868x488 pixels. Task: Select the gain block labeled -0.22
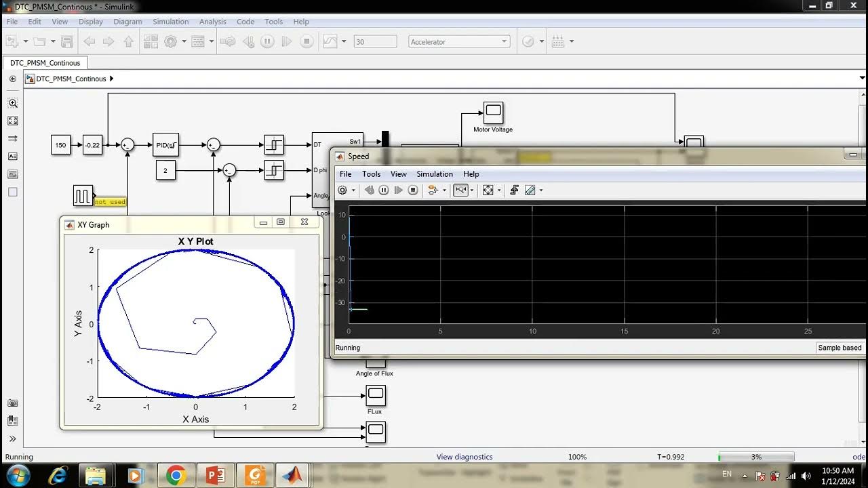pos(92,145)
